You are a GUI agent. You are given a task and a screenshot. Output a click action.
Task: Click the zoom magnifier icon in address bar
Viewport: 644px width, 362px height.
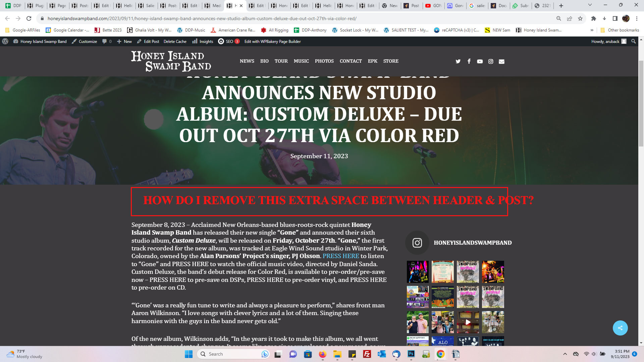click(559, 18)
